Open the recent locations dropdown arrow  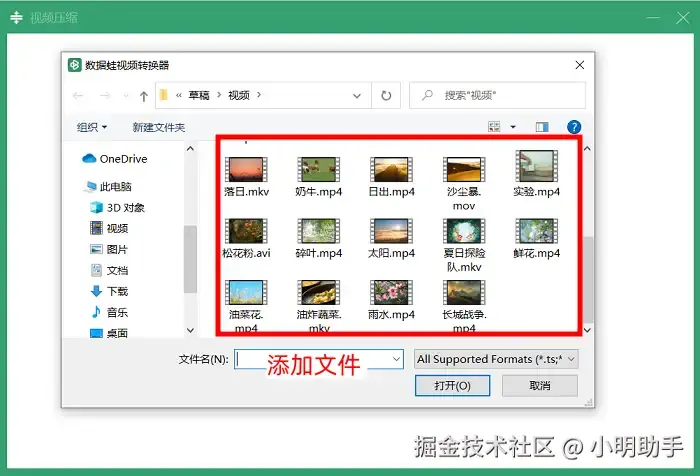coord(126,96)
